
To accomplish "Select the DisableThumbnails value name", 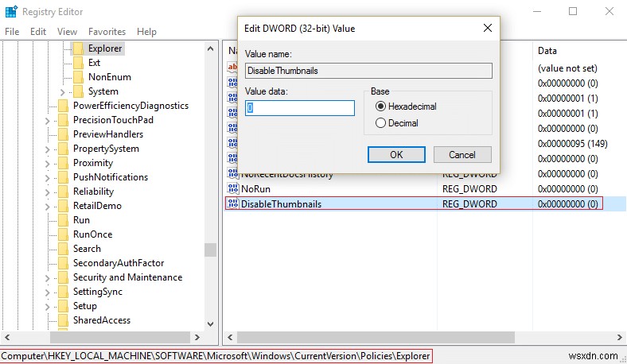I will 281,203.
